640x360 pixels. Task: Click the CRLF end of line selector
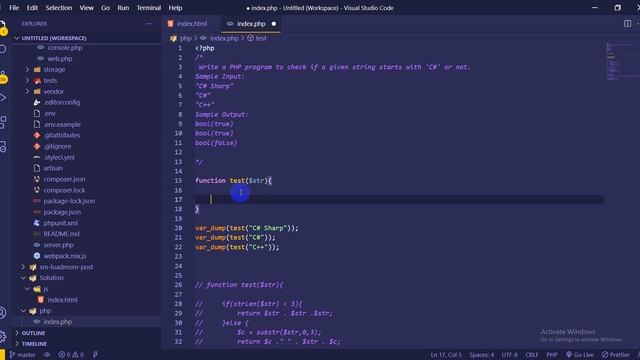pos(532,355)
